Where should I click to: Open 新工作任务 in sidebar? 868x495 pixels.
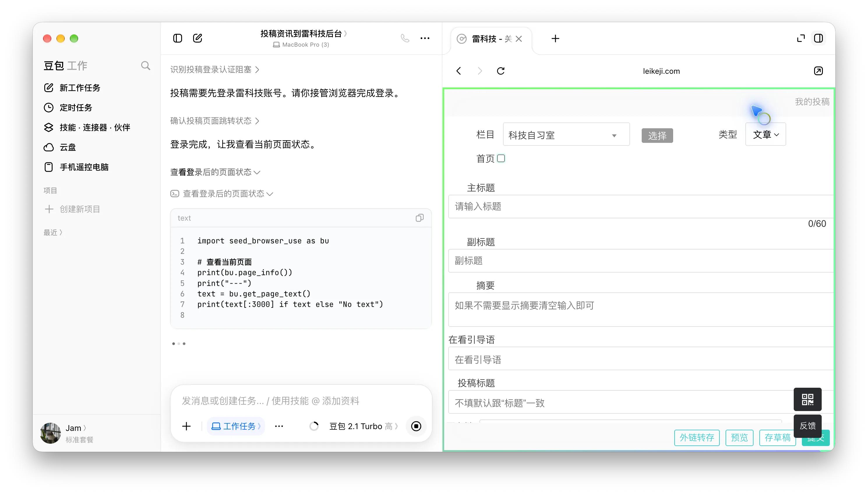click(x=72, y=88)
